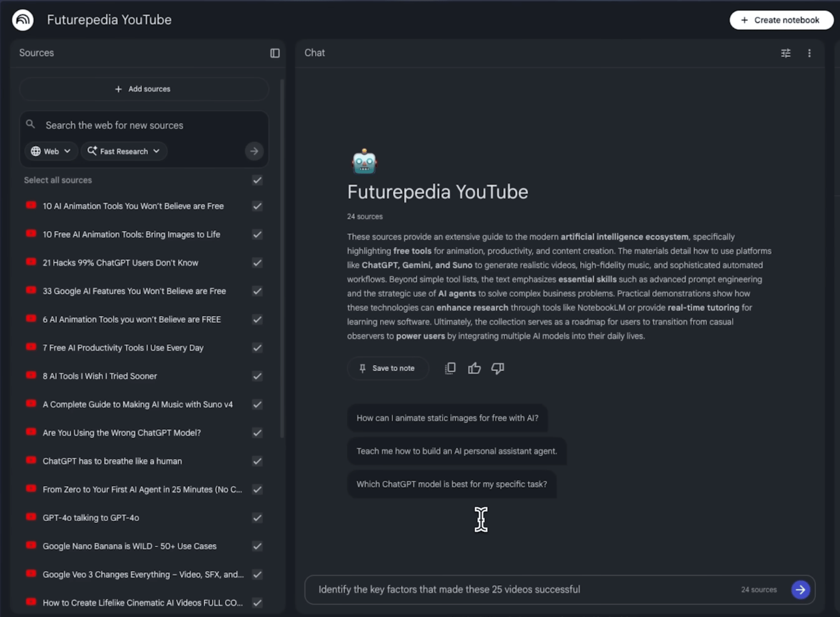Open 'ChatGPT has to breathe like a human' source
The image size is (840, 617).
pyautogui.click(x=112, y=461)
